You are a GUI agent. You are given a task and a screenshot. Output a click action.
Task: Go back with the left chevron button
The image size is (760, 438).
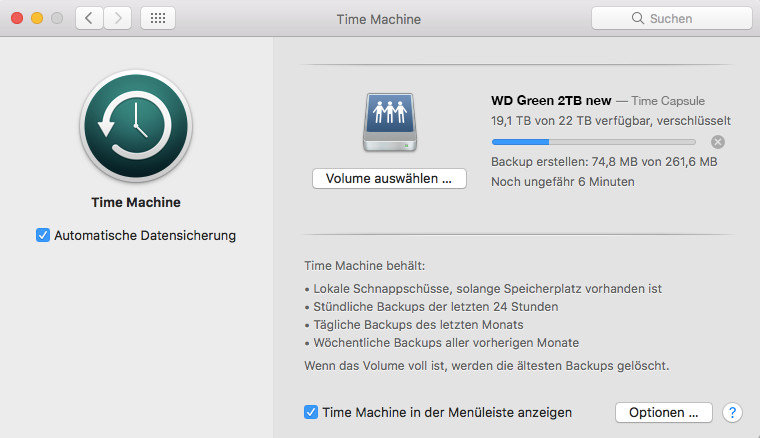coord(89,18)
